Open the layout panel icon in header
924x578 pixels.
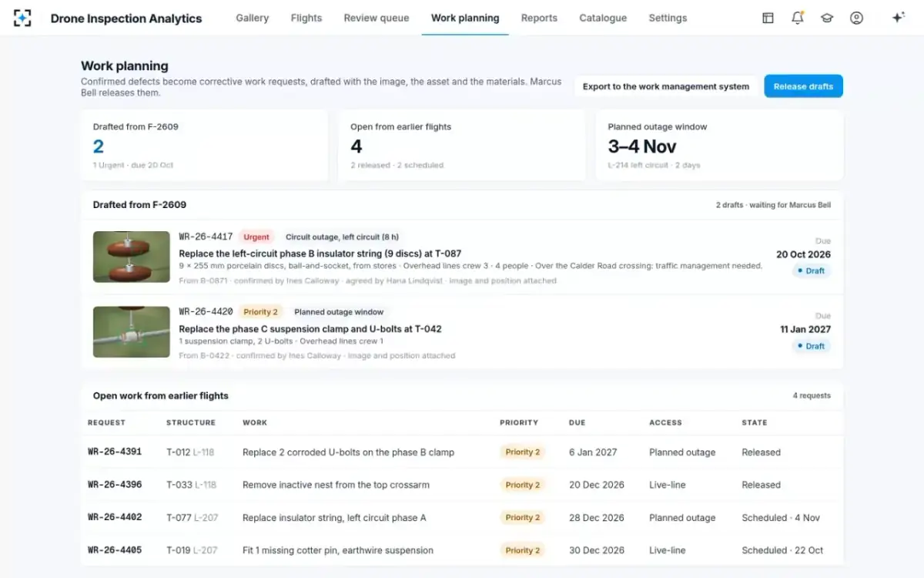pyautogui.click(x=768, y=18)
